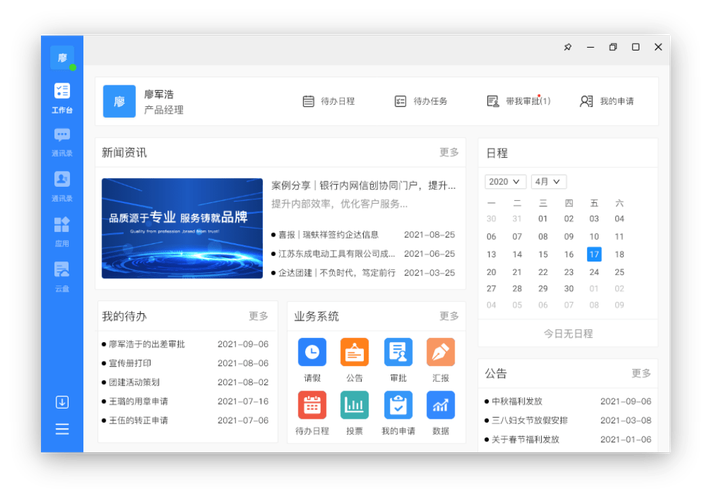This screenshot has height=500, width=712.
Task: Select highlighted date 17 in calendar
Action: 594,254
